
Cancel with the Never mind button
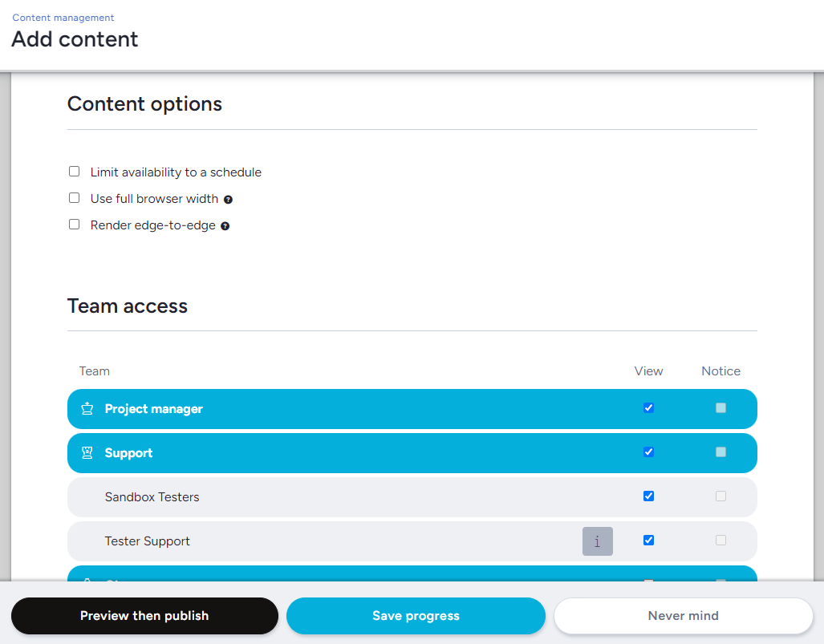(x=683, y=616)
